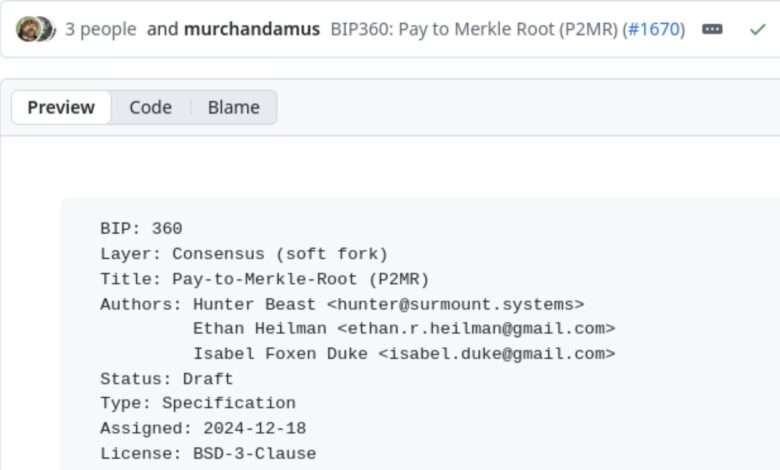Screen dimensions: 780x470
Task: Click the 'Status: Draft' line
Action: pos(166,379)
